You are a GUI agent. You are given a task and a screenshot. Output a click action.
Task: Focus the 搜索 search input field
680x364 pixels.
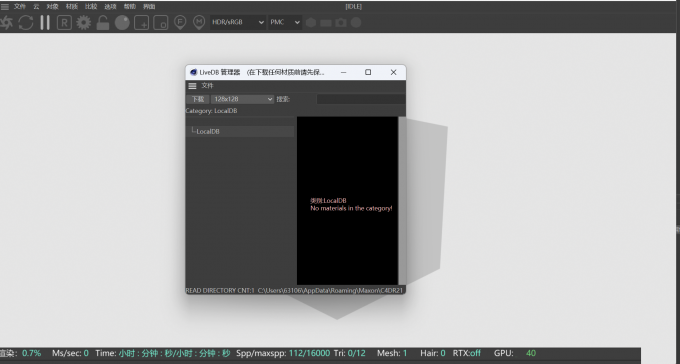click(x=361, y=99)
